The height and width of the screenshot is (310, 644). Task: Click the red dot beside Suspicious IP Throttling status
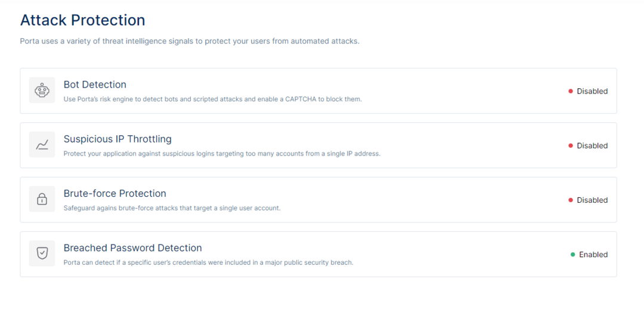[571, 145]
